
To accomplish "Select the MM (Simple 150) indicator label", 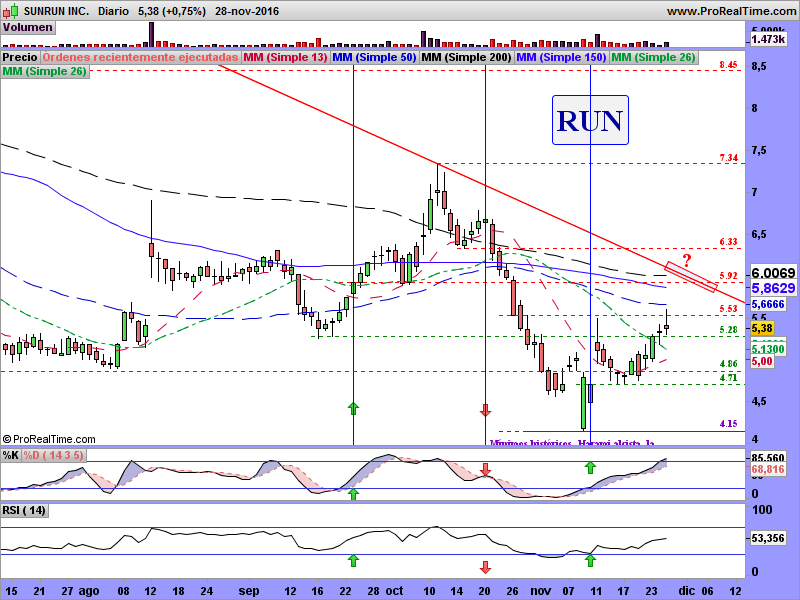I will [x=561, y=57].
